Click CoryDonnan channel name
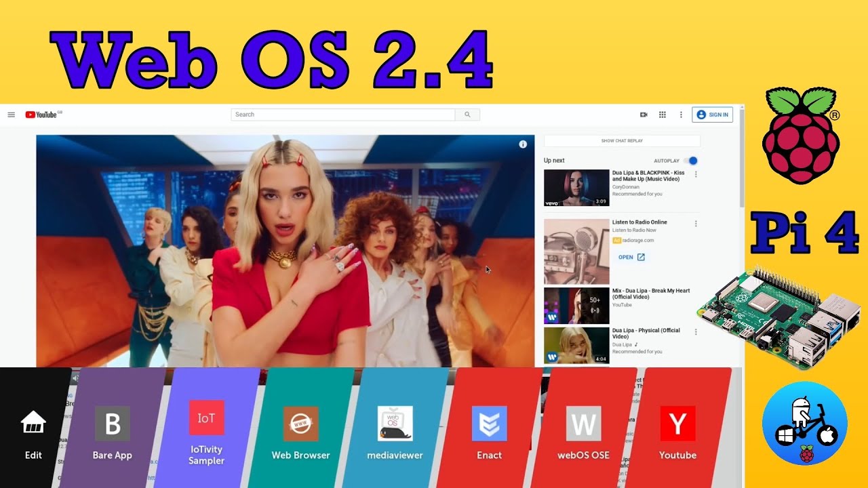Viewport: 868px width, 488px height. point(626,187)
